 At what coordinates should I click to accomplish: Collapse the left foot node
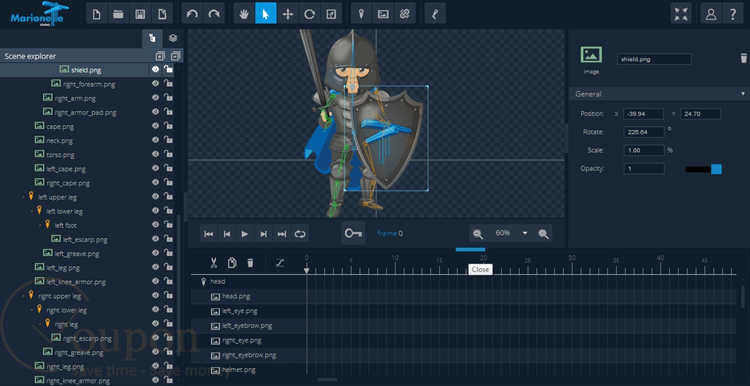(x=40, y=225)
